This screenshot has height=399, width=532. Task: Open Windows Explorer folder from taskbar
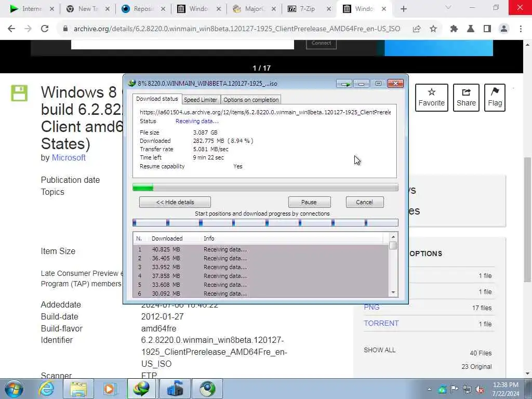click(x=78, y=389)
